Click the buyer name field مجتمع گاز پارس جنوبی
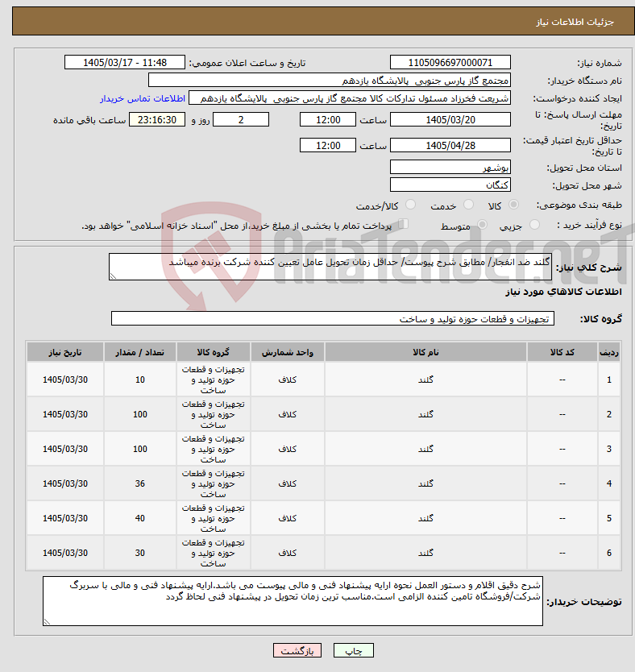 point(330,81)
